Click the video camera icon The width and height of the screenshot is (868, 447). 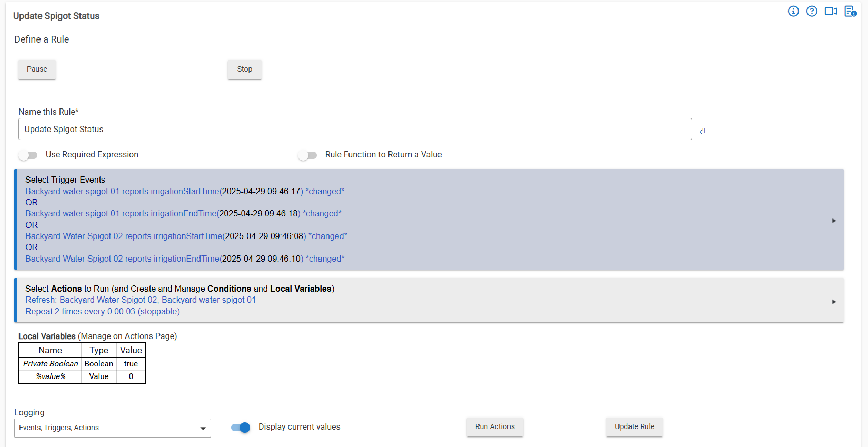831,11
